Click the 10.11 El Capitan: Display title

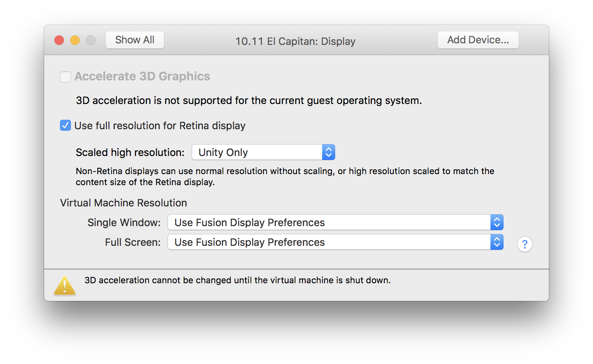295,41
